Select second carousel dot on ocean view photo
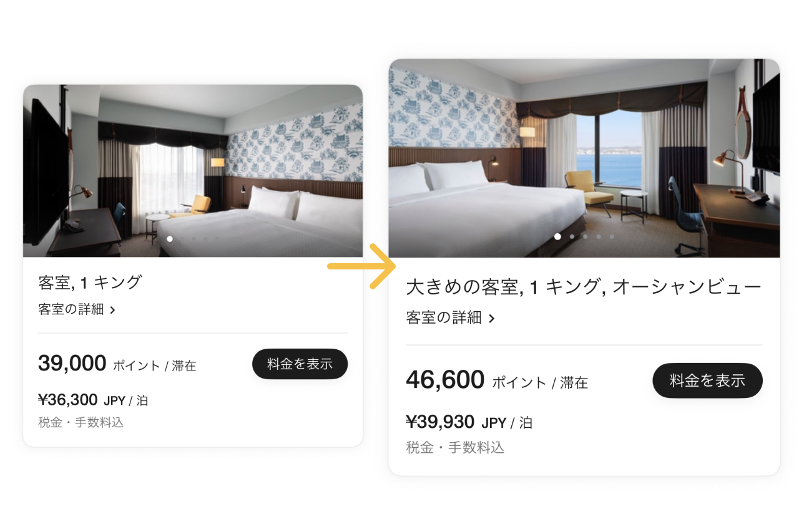Viewport: 799px width, 532px height. pos(572,236)
